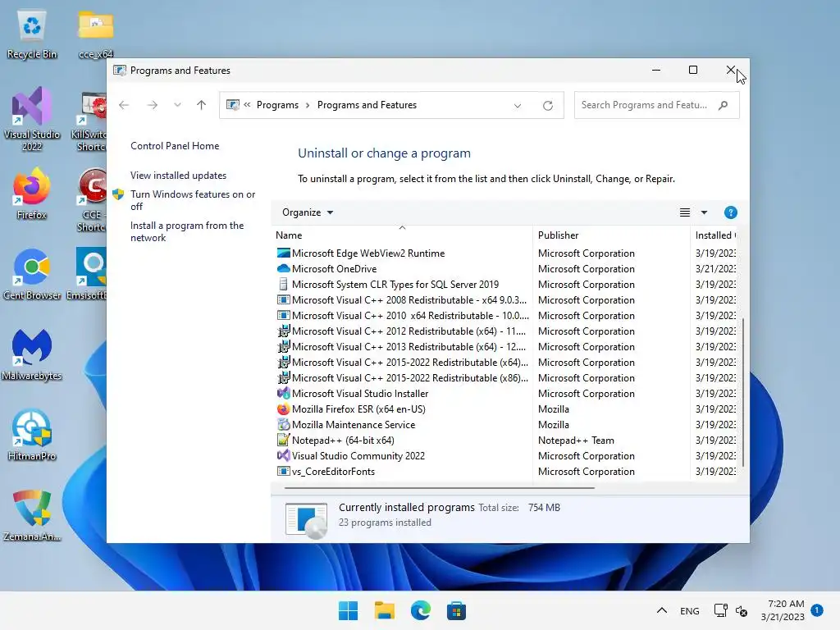840x630 pixels.
Task: Click the muted volume tray icon
Action: [742, 610]
